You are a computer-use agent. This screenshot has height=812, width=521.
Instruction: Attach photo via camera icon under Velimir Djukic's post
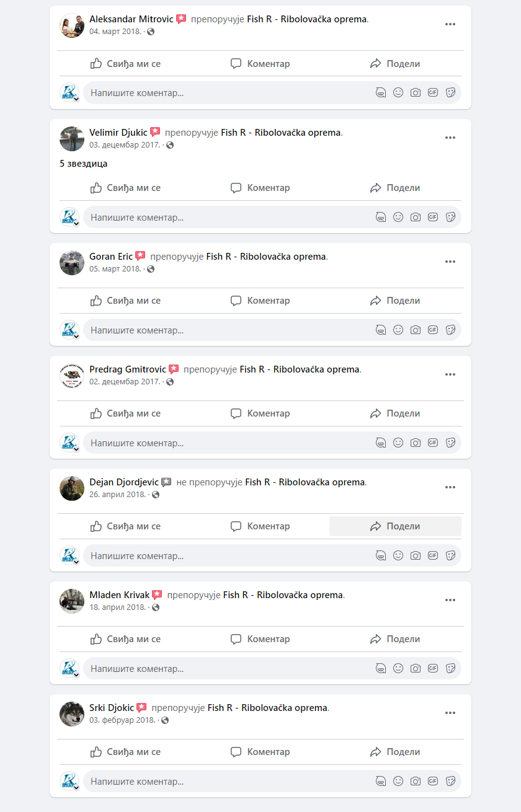click(416, 217)
